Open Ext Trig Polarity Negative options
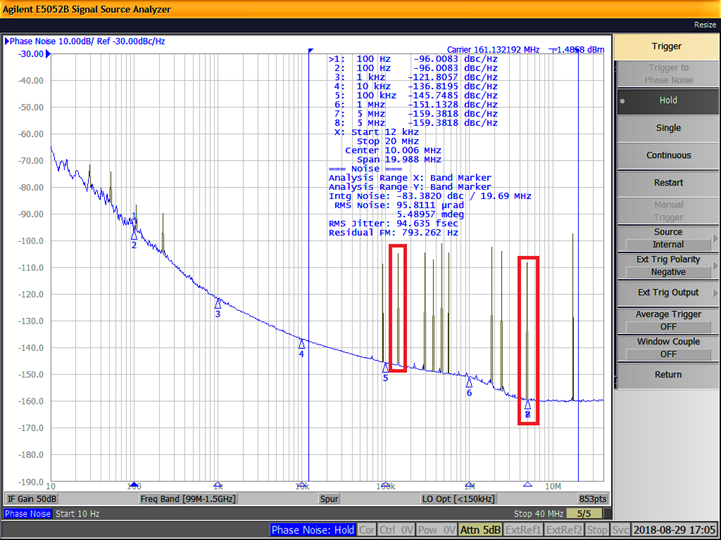This screenshot has width=721, height=540. (x=667, y=265)
